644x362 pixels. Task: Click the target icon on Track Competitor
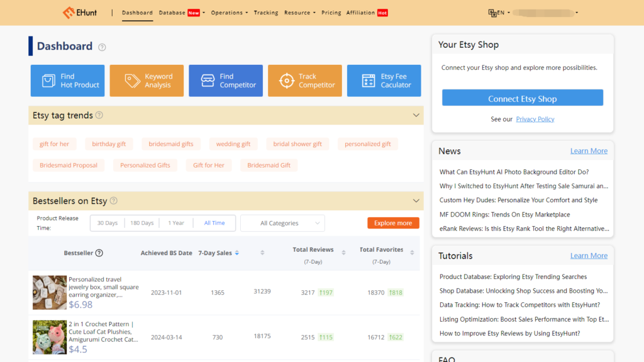click(287, 81)
